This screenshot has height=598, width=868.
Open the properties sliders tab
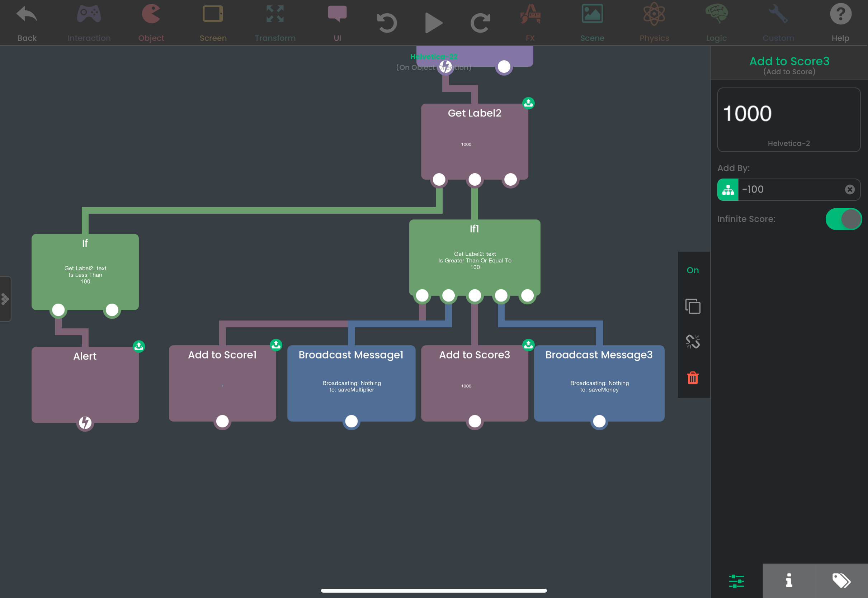click(736, 581)
